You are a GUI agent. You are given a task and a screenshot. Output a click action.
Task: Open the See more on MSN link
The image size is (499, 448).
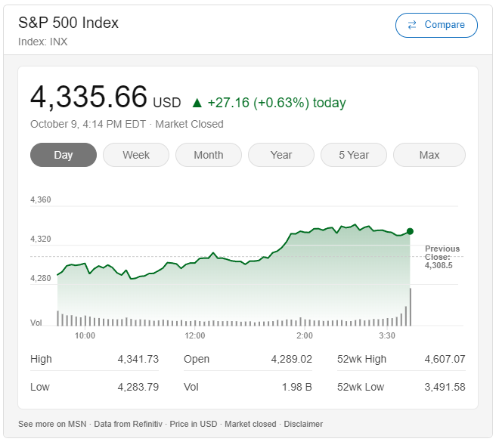52,424
